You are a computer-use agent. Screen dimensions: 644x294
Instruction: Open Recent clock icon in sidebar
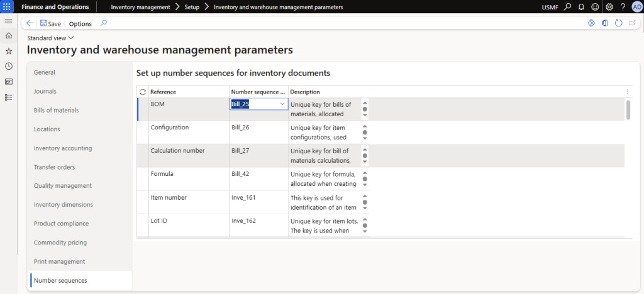coord(8,66)
